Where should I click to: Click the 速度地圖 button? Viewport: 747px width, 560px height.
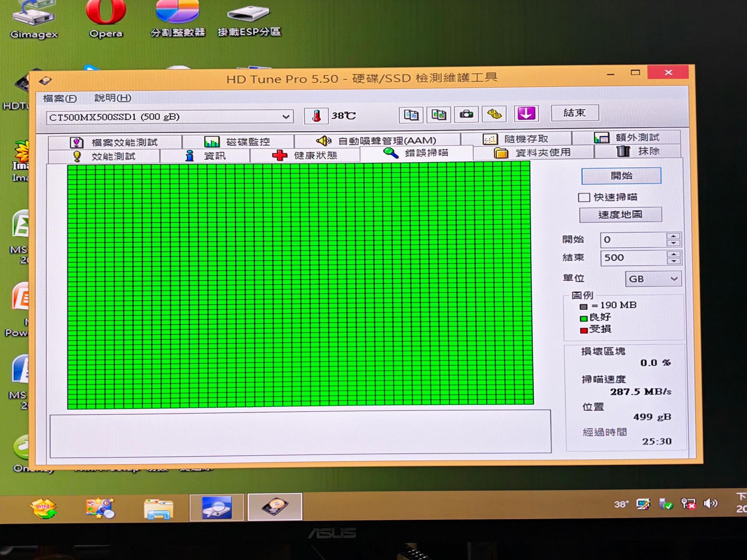pyautogui.click(x=620, y=215)
